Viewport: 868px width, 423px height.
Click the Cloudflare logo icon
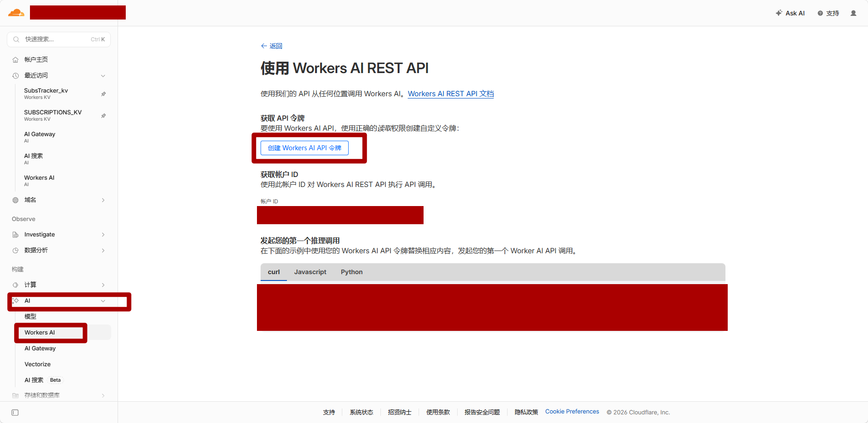(16, 13)
